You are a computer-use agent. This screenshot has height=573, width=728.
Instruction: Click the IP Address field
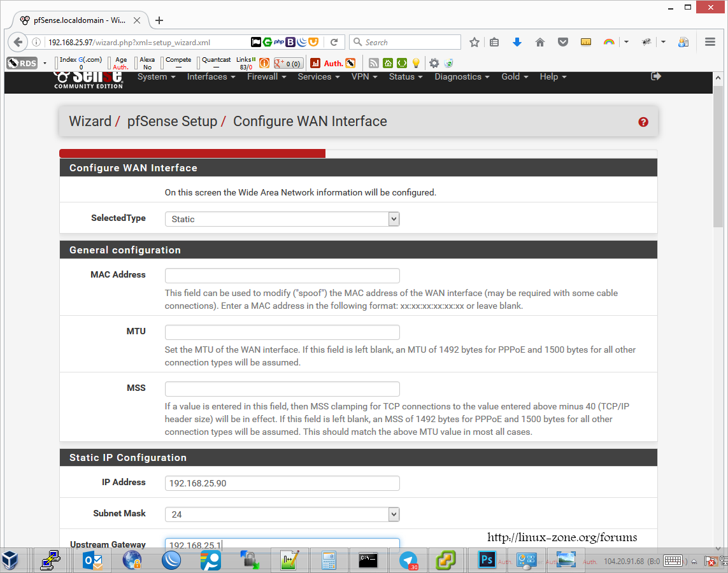[x=282, y=483]
